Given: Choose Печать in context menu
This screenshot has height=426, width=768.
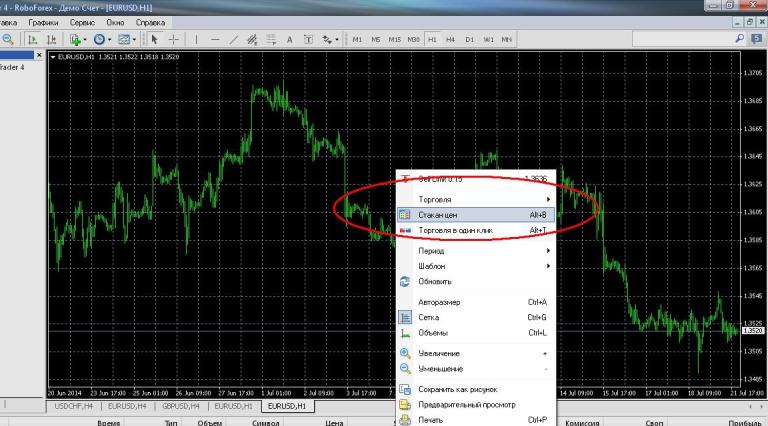Looking at the screenshot, I should pos(476,420).
